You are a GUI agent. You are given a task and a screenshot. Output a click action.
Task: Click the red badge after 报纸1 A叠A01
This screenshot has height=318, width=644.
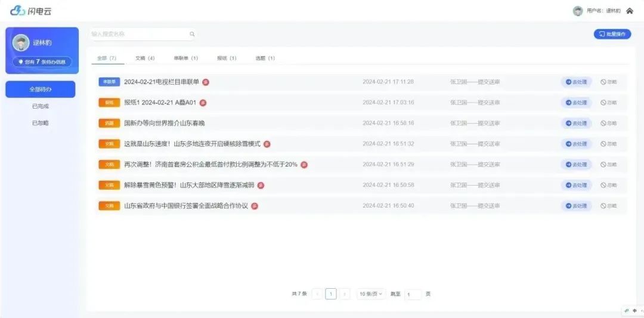[203, 103]
